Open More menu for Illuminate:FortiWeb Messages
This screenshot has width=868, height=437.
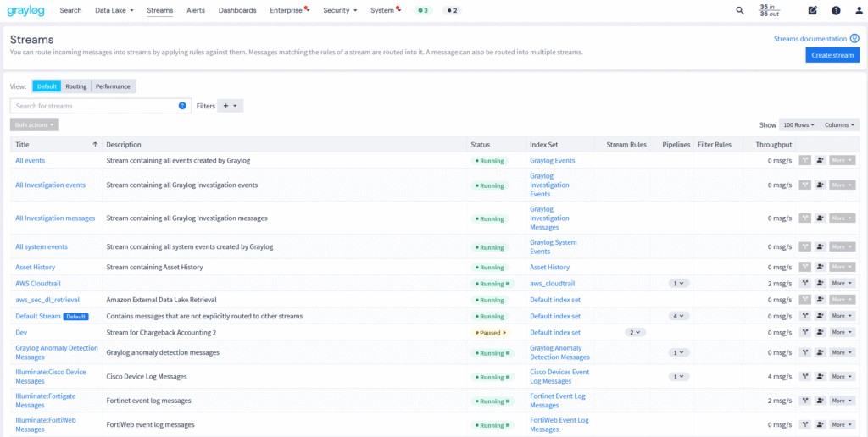tap(842, 425)
